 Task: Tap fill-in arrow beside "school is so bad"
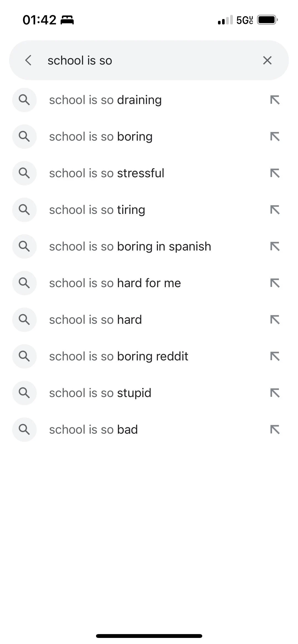pos(275,430)
